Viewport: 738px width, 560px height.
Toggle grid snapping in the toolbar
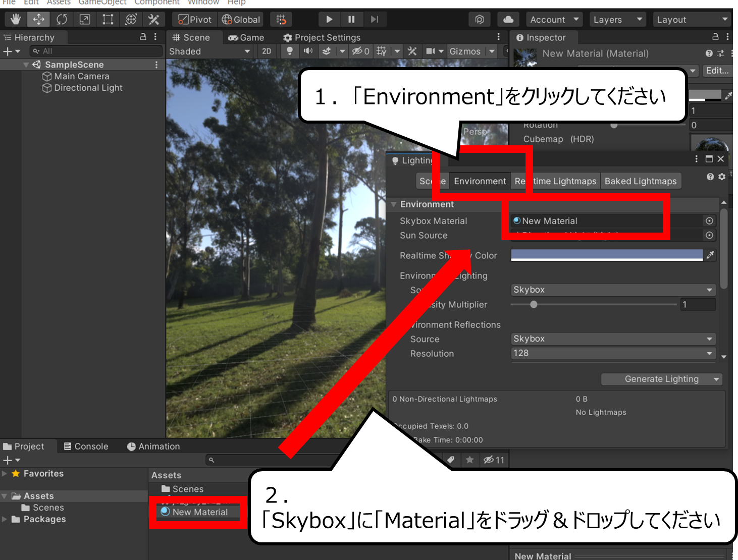click(281, 20)
